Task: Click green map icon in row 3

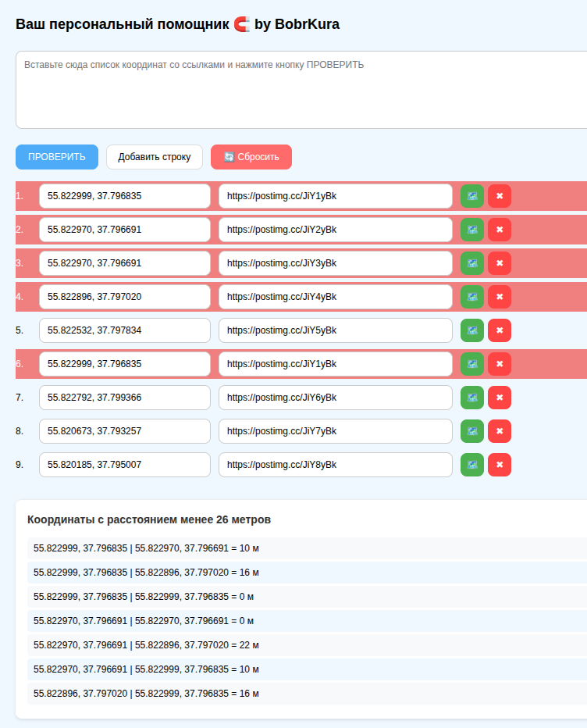Action: coord(472,263)
